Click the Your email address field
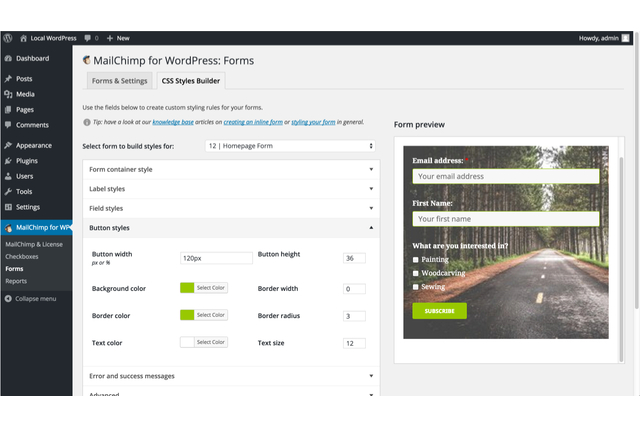640x426 pixels. [506, 176]
